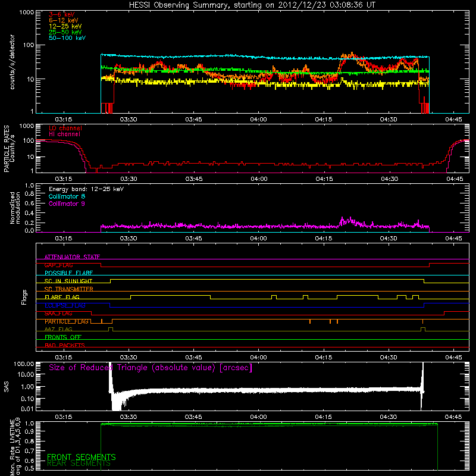The width and height of the screenshot is (476, 476).
Task: Click the 0.8 y-axis value on the modulation plot
Action: (x=29, y=194)
